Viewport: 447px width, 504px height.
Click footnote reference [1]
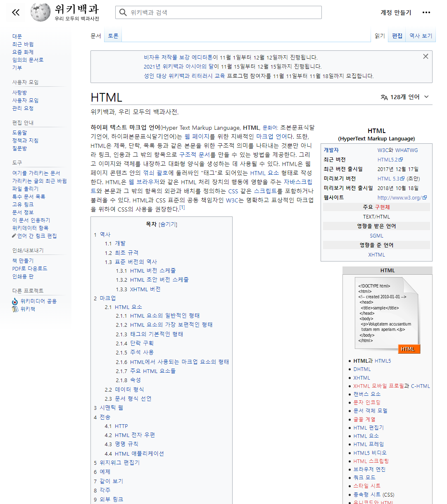[182, 207]
